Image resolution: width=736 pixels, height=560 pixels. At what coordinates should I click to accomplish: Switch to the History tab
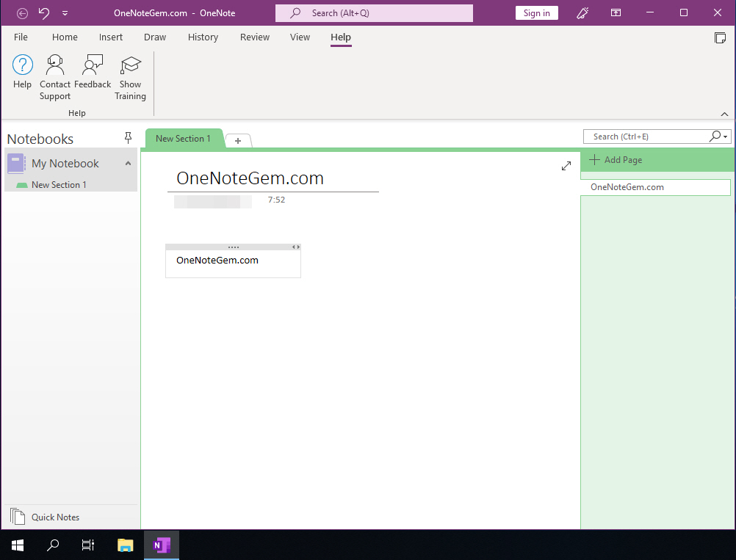coord(203,37)
